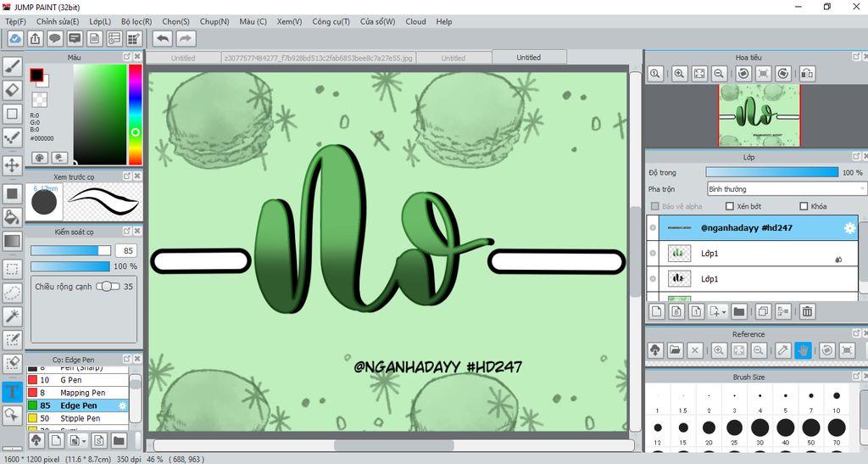868x464 pixels.
Task: Click the Navigator preview thumbnail
Action: click(x=759, y=115)
